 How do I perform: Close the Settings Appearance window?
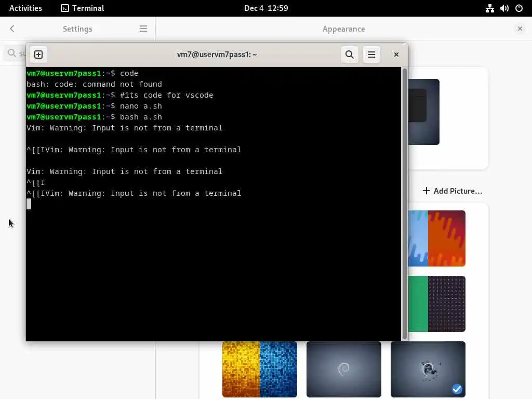(x=520, y=29)
